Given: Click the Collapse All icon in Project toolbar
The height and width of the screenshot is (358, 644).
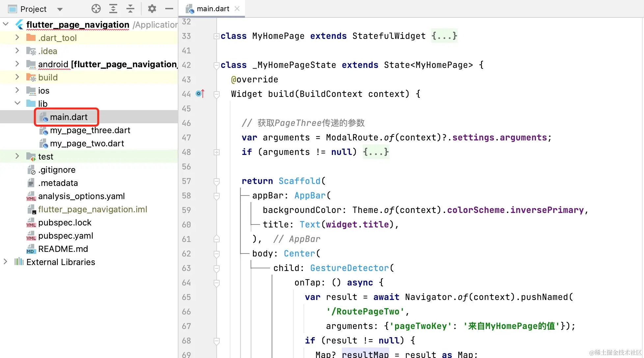Looking at the screenshot, I should click(x=130, y=9).
